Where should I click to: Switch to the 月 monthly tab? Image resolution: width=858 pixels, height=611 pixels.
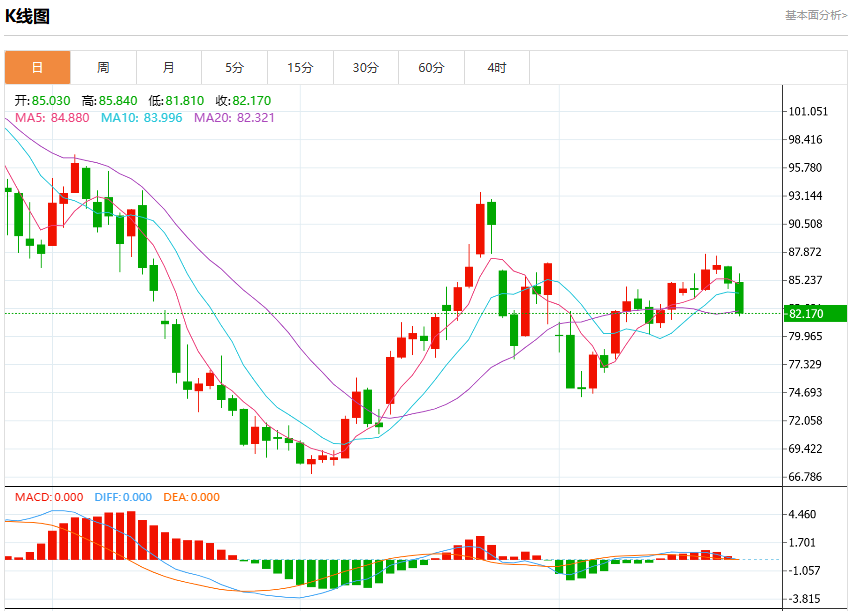pos(169,67)
